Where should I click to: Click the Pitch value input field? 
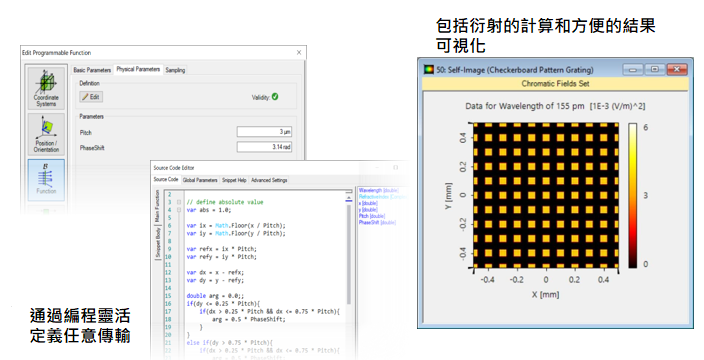264,132
